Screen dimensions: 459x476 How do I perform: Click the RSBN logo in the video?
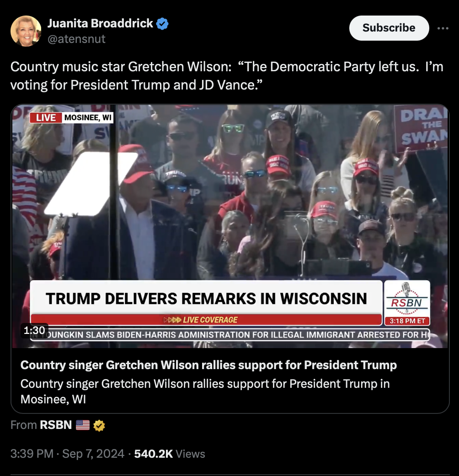407,299
